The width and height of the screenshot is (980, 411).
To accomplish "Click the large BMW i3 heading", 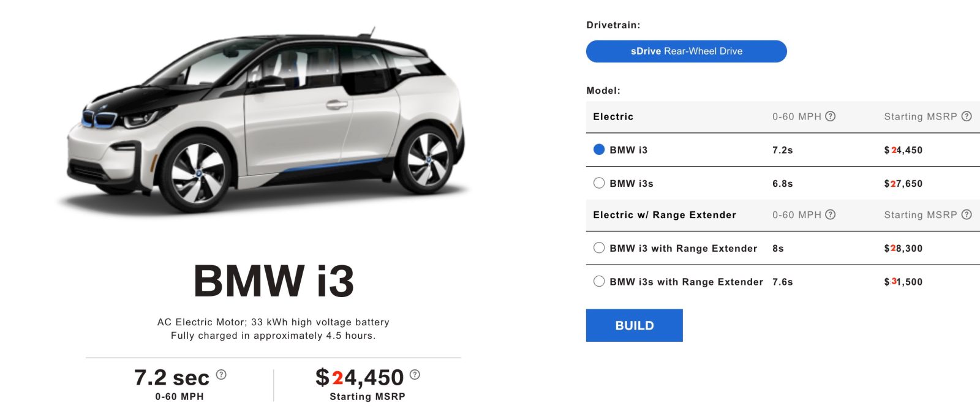I will point(274,281).
